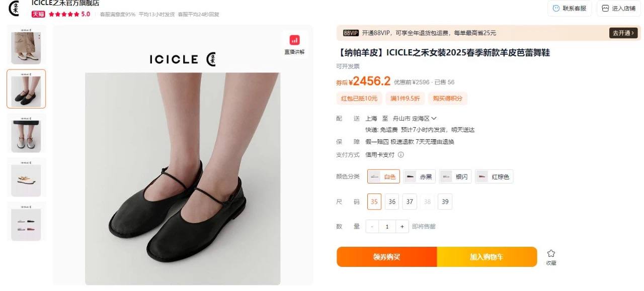Increase quantity with the plus button
644x291 pixels.
coord(402,227)
